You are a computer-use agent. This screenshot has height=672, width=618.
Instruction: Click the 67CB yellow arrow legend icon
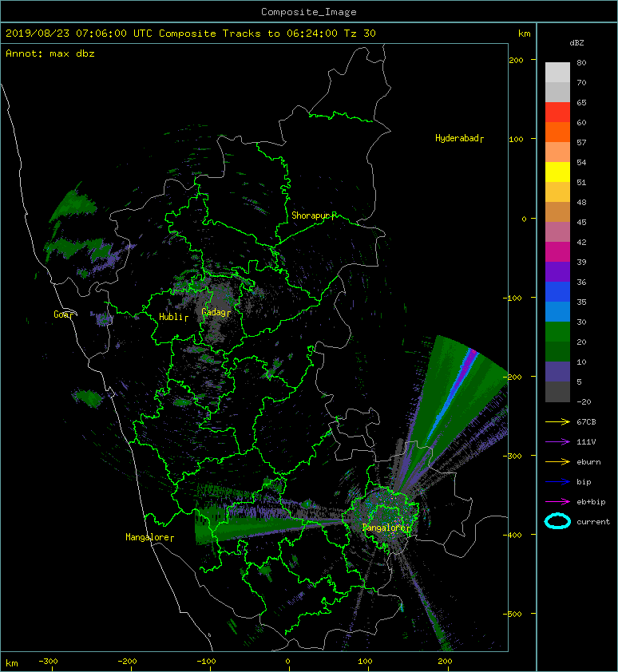pos(557,421)
